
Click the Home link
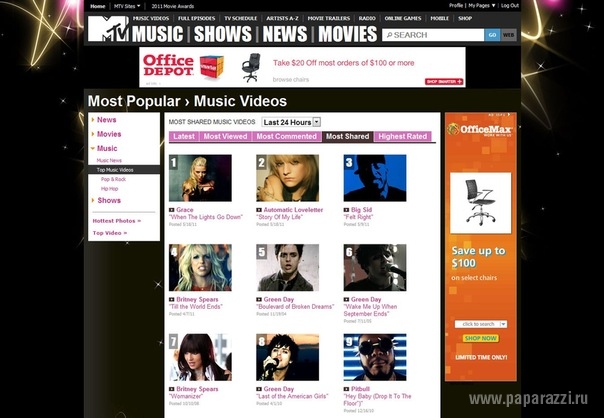[97, 6]
